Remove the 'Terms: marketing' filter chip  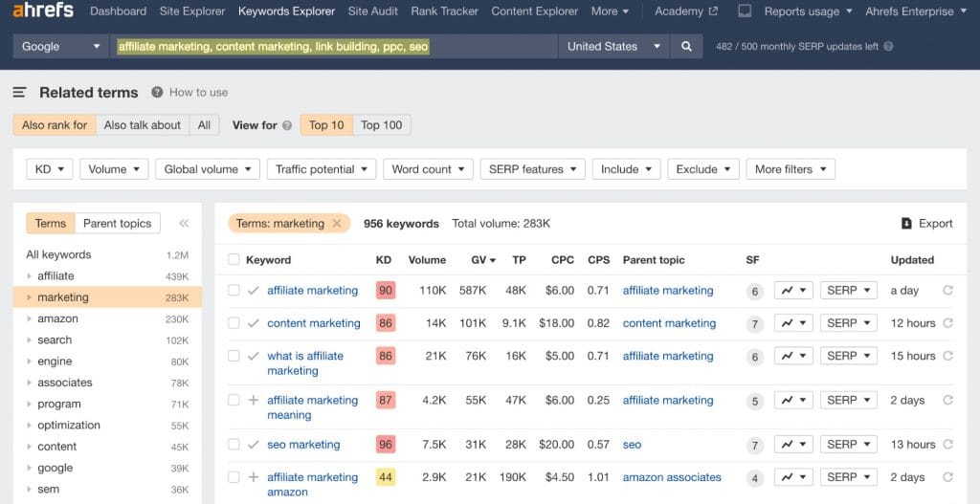pyautogui.click(x=337, y=224)
